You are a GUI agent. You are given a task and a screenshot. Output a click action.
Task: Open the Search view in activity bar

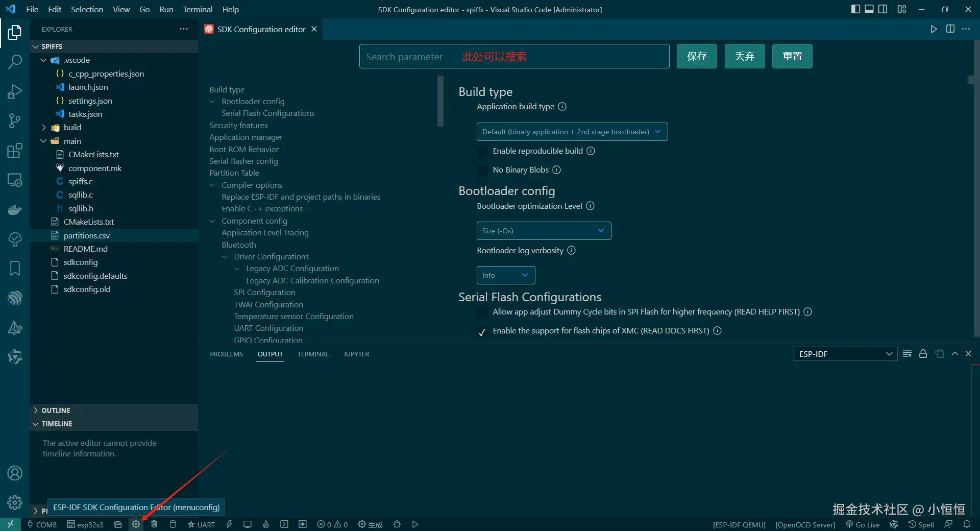tap(15, 62)
